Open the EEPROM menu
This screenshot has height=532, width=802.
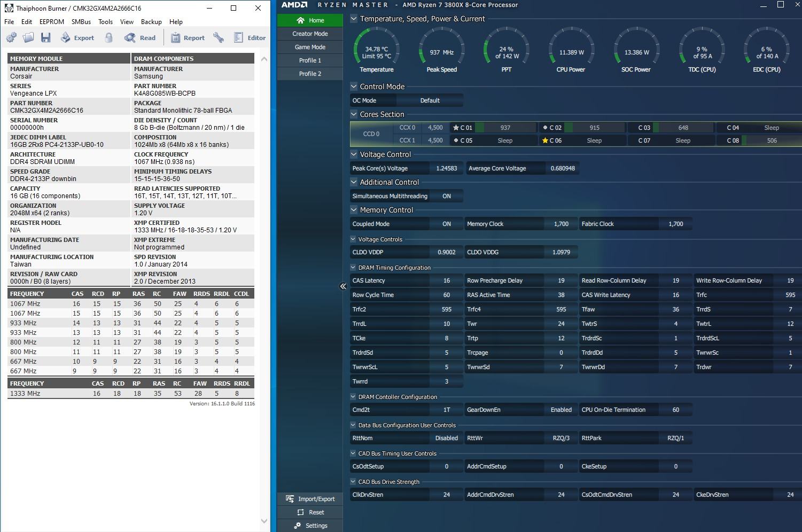click(52, 22)
